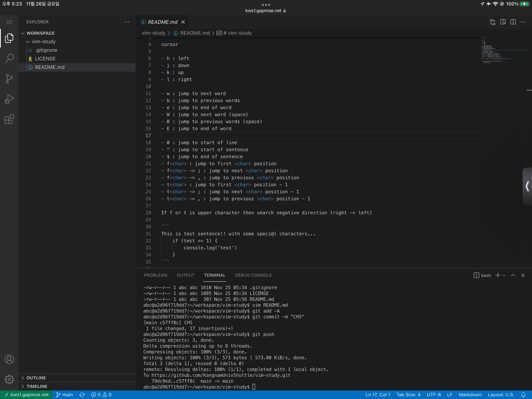Close the README.md editor tab
Screen dimensions: 532x399
click(x=183, y=22)
